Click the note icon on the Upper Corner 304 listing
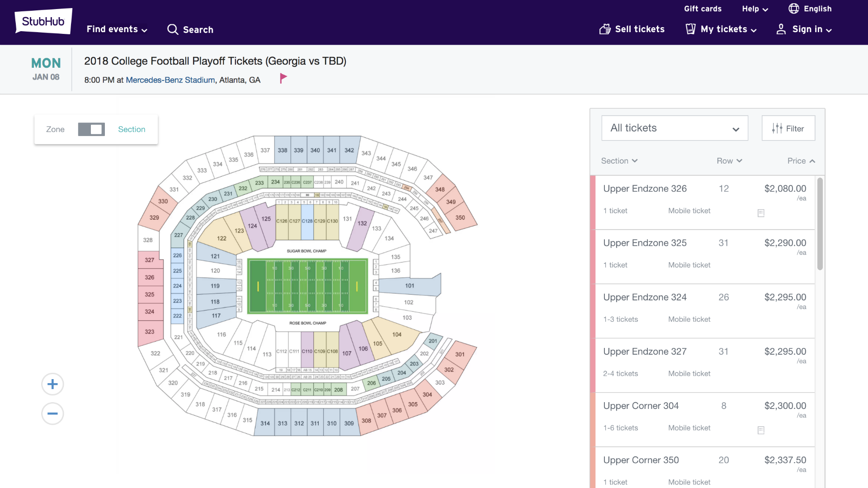The image size is (868, 488). [x=761, y=430]
